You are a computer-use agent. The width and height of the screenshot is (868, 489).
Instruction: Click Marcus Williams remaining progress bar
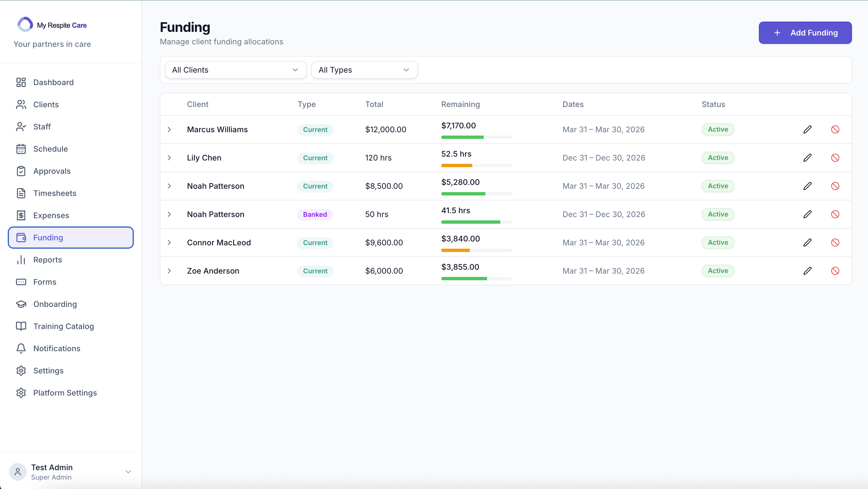pyautogui.click(x=476, y=137)
